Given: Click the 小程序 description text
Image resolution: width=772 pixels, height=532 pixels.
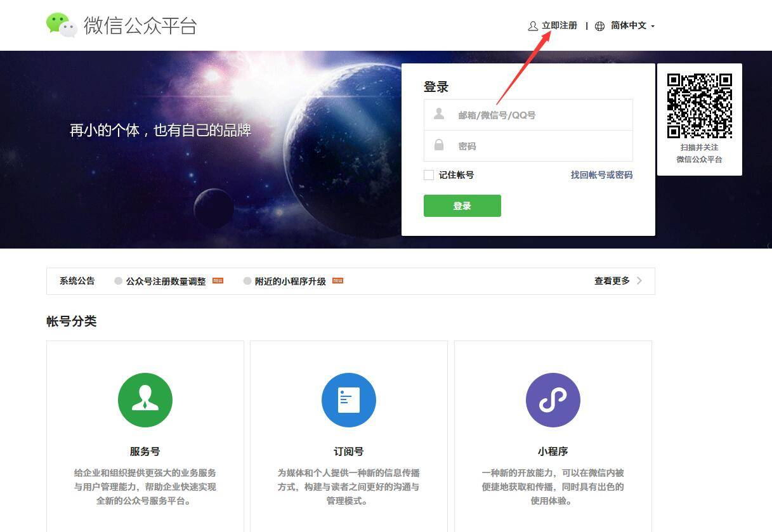Looking at the screenshot, I should (x=553, y=487).
